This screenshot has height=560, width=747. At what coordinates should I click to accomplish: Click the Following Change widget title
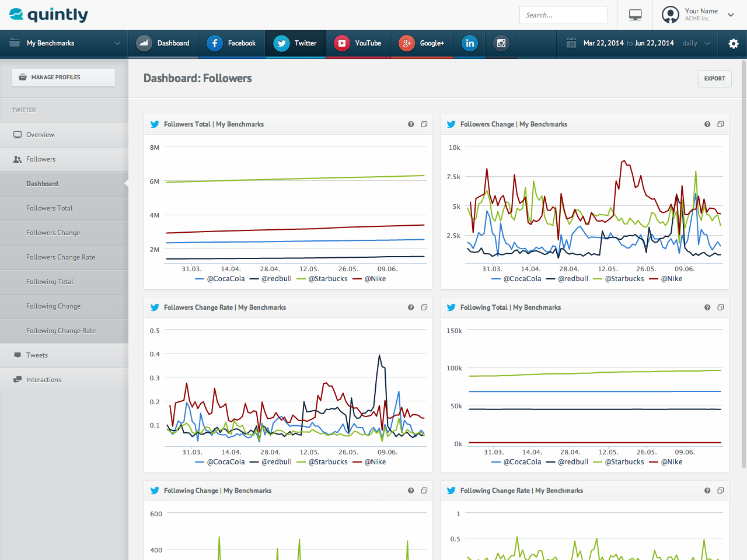coord(218,491)
